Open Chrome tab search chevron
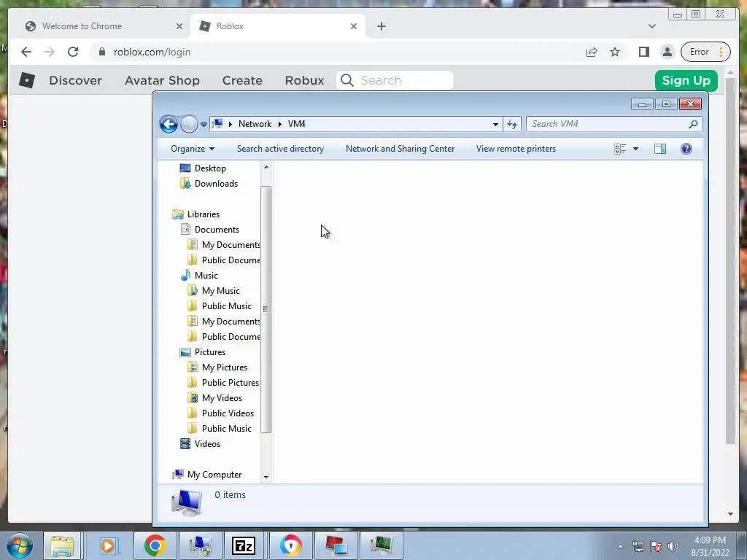Screen dimensions: 747x560 point(652,26)
